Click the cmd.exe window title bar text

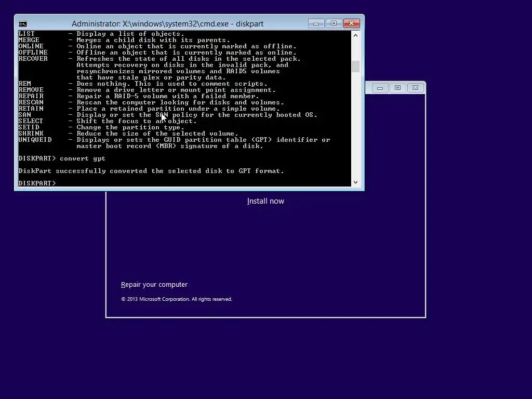(x=168, y=24)
